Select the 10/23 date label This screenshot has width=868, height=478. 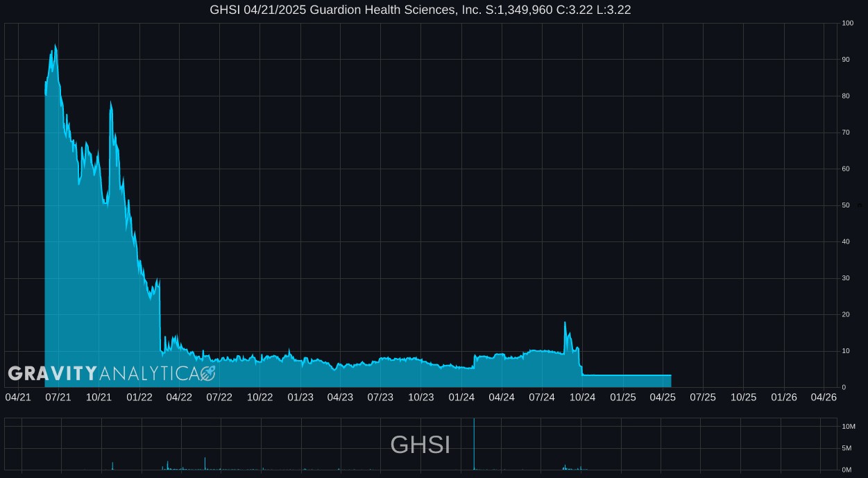[421, 398]
